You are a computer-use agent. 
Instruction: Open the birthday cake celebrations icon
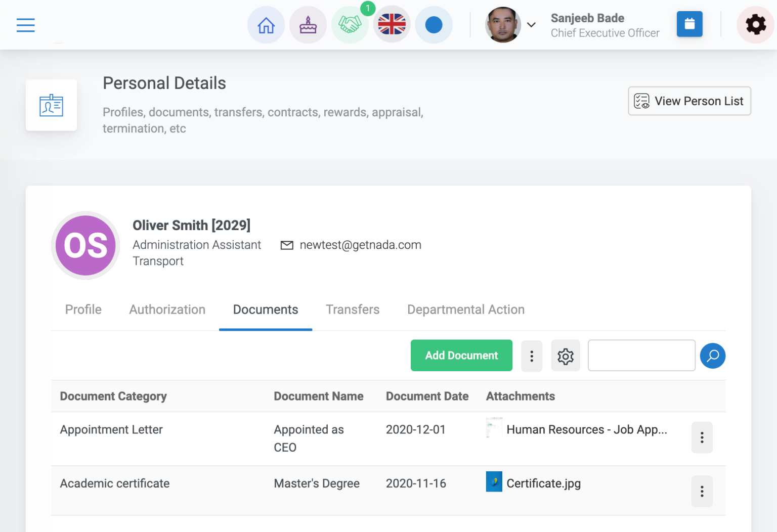point(308,24)
